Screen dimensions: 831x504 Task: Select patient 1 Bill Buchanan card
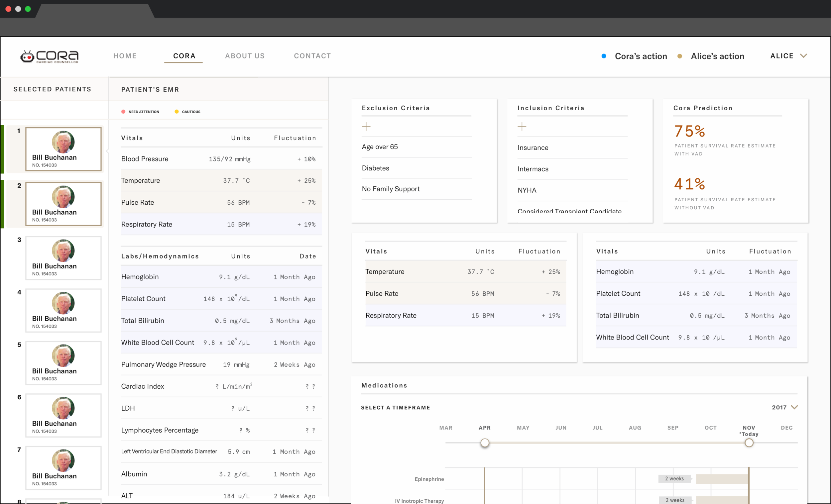[x=63, y=149]
